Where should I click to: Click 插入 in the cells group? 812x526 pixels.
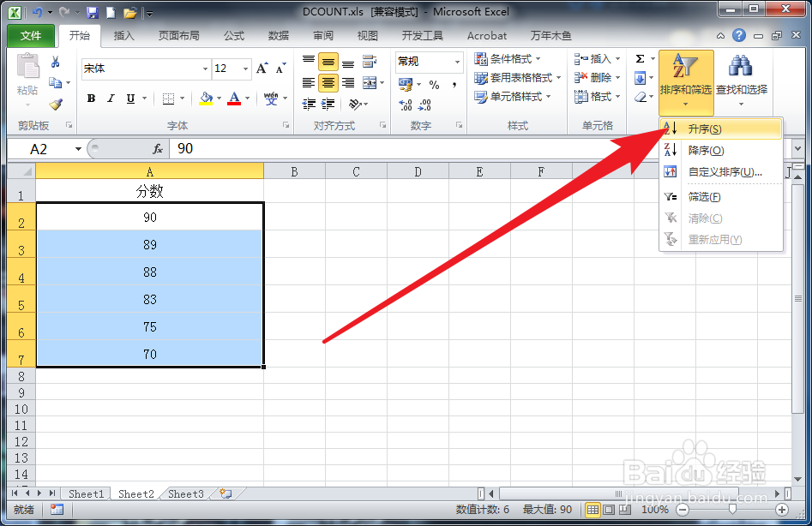coord(597,59)
